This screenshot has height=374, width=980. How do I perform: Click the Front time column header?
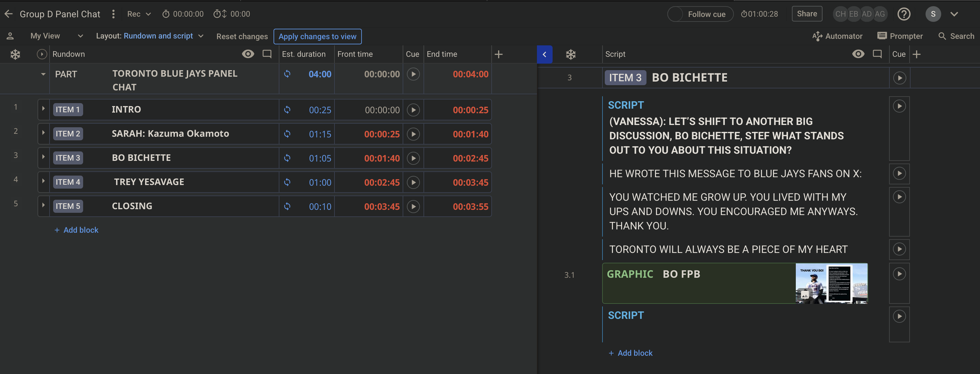(355, 54)
